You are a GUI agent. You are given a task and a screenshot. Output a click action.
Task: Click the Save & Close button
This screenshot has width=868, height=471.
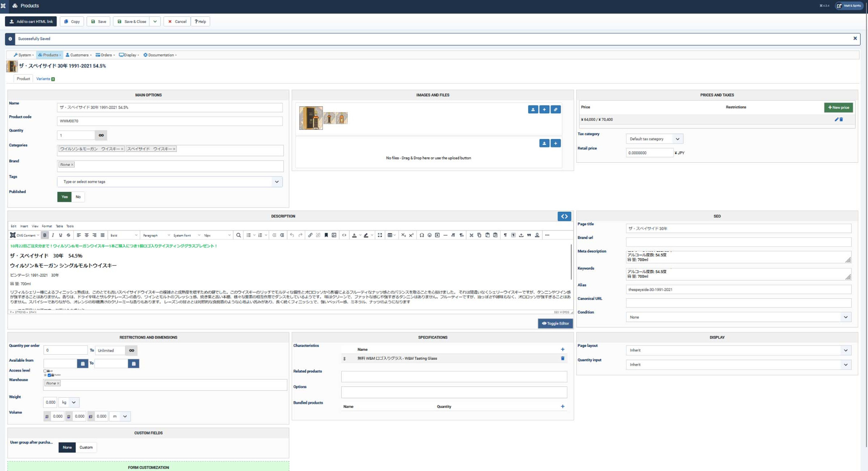[132, 22]
